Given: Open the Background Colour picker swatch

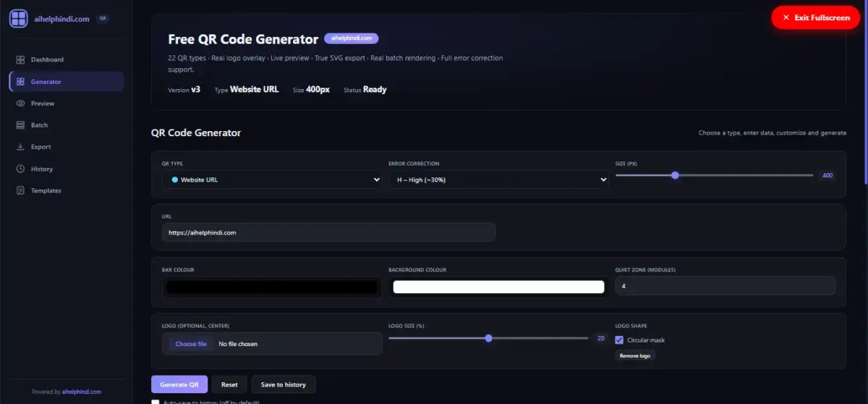Looking at the screenshot, I should click(x=498, y=287).
